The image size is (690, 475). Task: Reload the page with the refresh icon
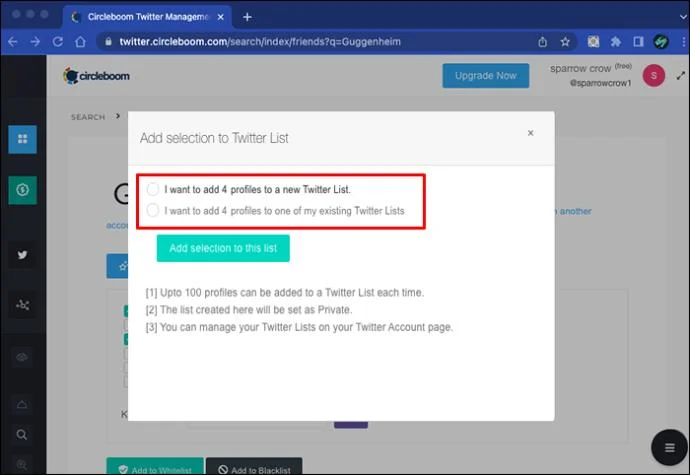(x=58, y=42)
